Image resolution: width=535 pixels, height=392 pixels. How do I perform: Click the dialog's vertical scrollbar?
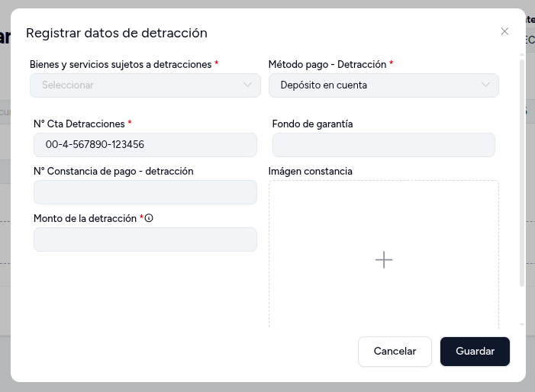pos(522,173)
